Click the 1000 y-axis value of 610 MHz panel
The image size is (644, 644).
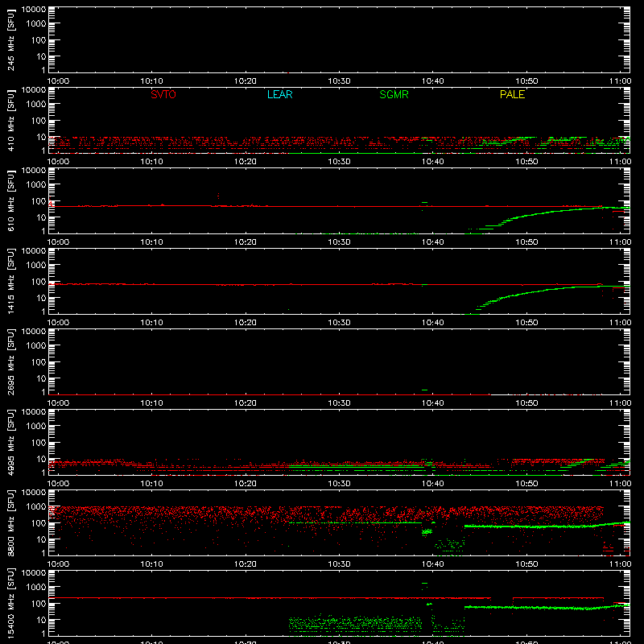(x=37, y=185)
